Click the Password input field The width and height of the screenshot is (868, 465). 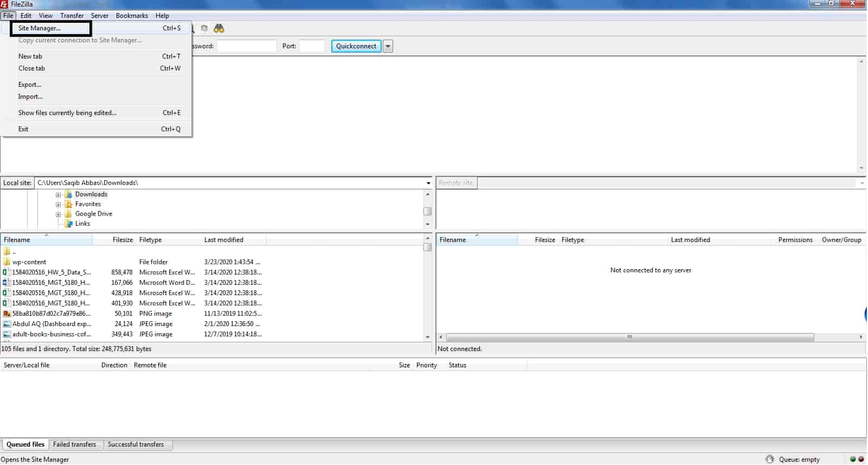(247, 46)
